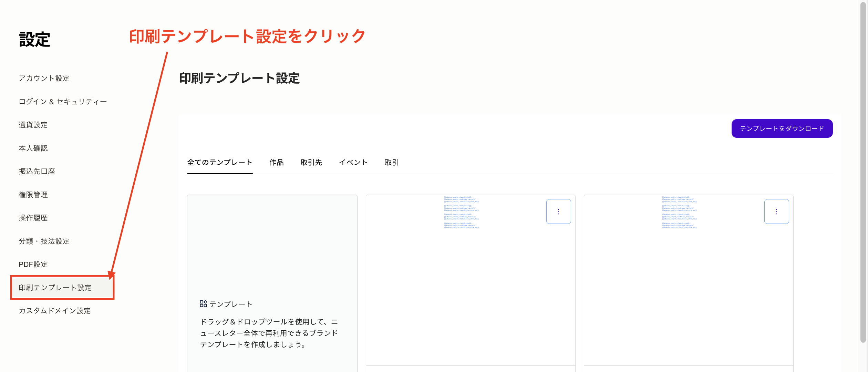Viewport: 868px width, 372px height.
Task: Open 通貨設定 settings page
Action: 33,125
